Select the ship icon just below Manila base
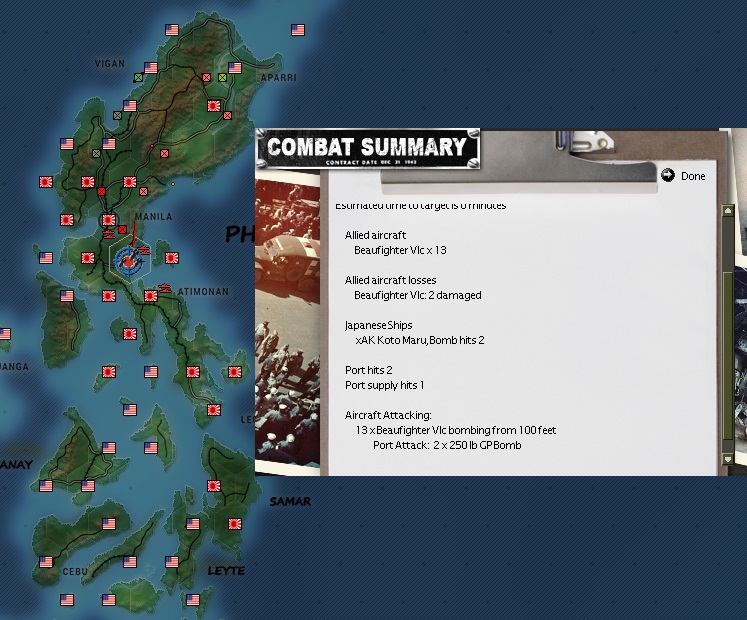Viewport: 747px width, 620px height. pyautogui.click(x=109, y=234)
